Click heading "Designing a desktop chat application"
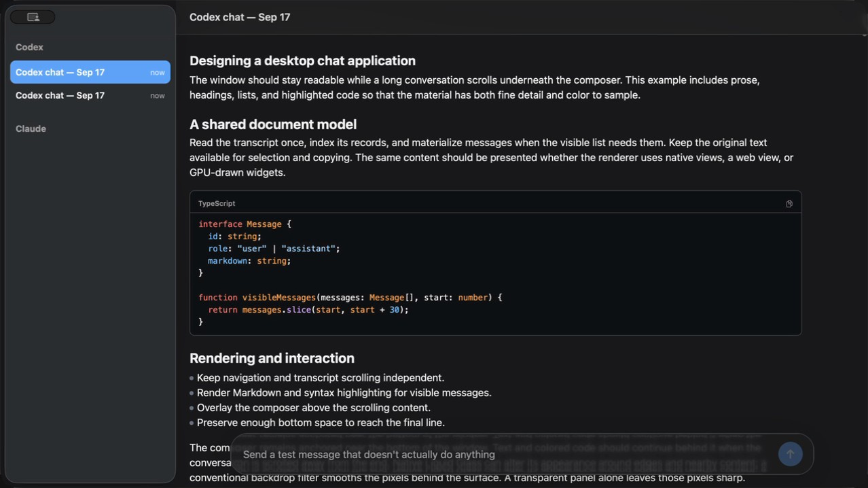868x488 pixels. coord(302,60)
